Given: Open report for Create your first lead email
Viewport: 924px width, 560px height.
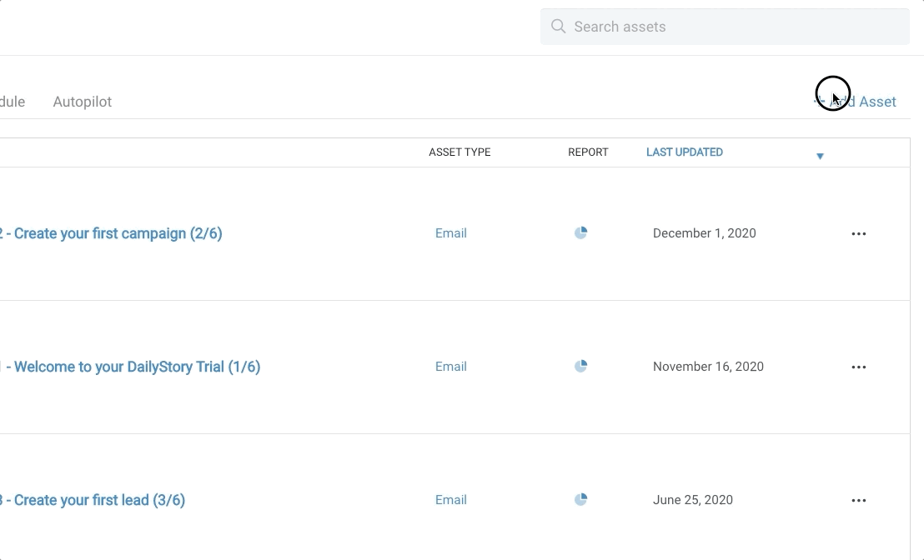Looking at the screenshot, I should click(581, 500).
